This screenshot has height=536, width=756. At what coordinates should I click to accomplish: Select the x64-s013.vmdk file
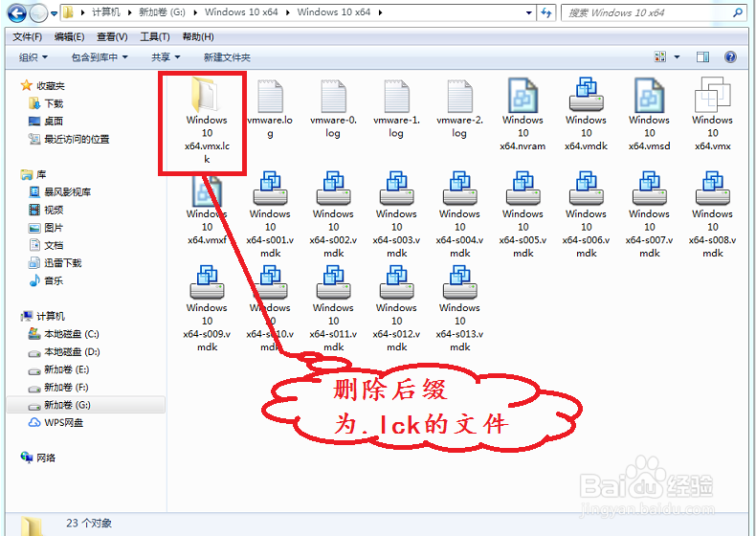[459, 309]
